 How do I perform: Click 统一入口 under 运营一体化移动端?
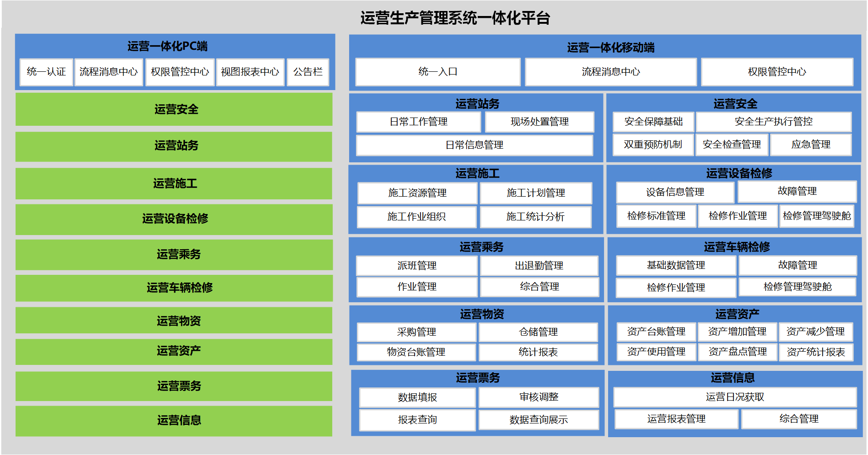coord(437,72)
